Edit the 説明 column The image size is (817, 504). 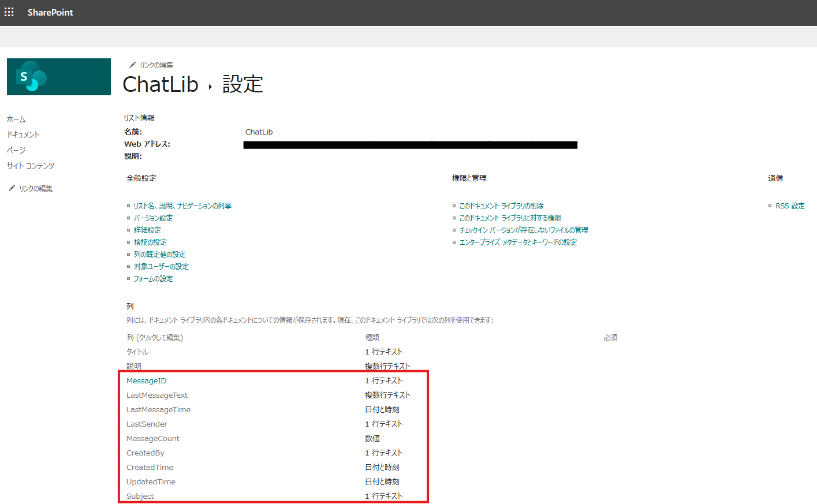(134, 367)
